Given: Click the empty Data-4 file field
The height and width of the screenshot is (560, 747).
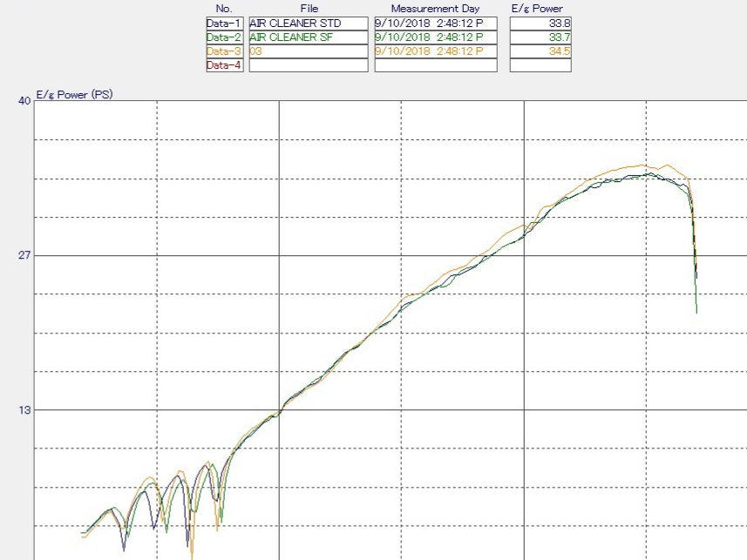Looking at the screenshot, I should pos(308,65).
